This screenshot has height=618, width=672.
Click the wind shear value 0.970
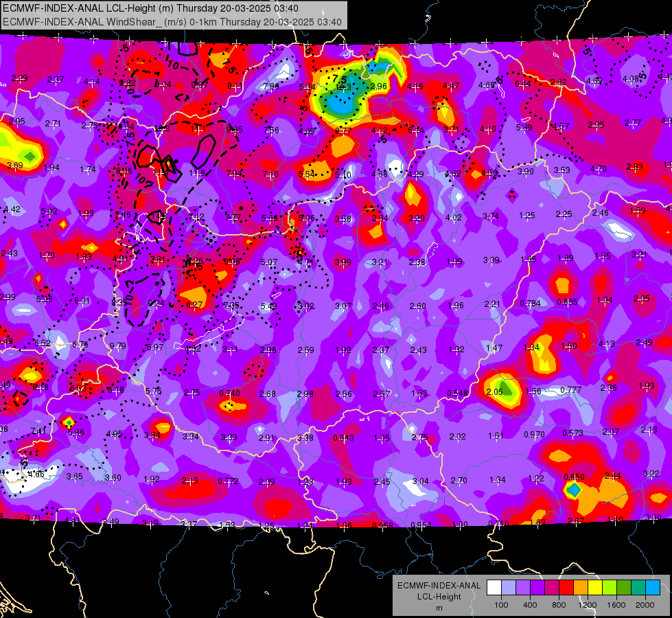pos(534,435)
